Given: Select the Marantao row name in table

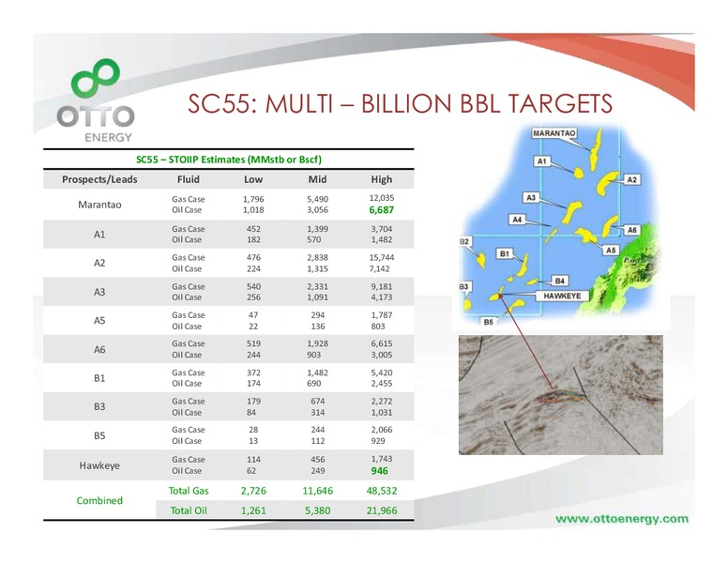Looking at the screenshot, I should [99, 205].
